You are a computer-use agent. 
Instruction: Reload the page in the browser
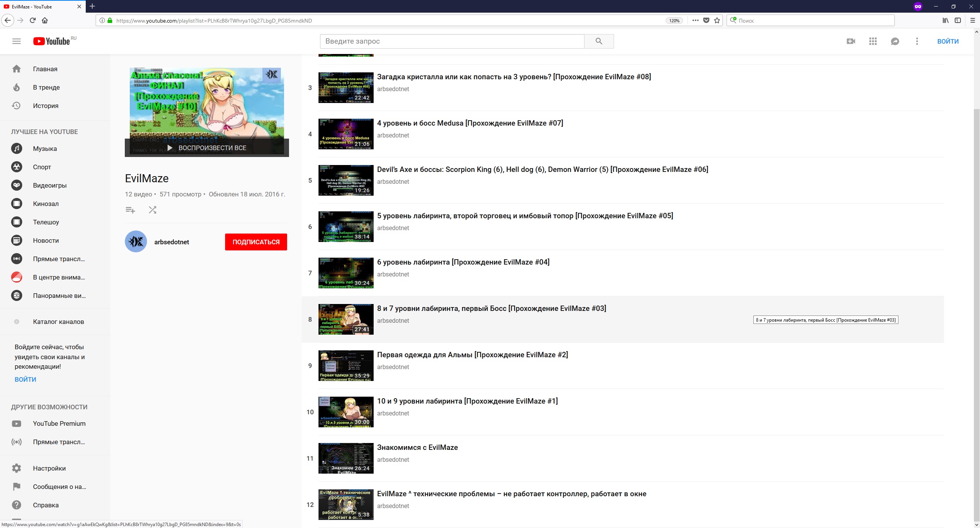click(x=33, y=20)
